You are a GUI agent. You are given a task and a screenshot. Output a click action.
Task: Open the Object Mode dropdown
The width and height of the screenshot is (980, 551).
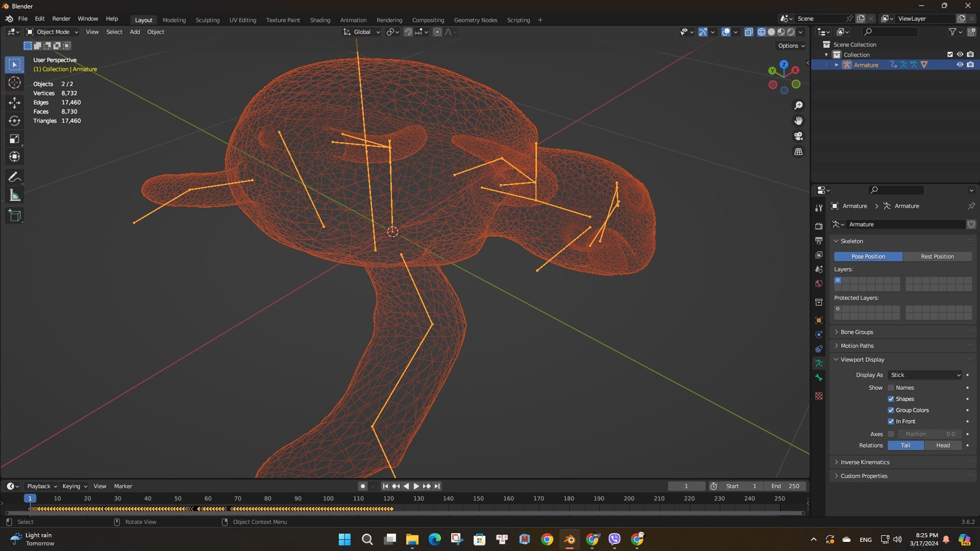53,32
